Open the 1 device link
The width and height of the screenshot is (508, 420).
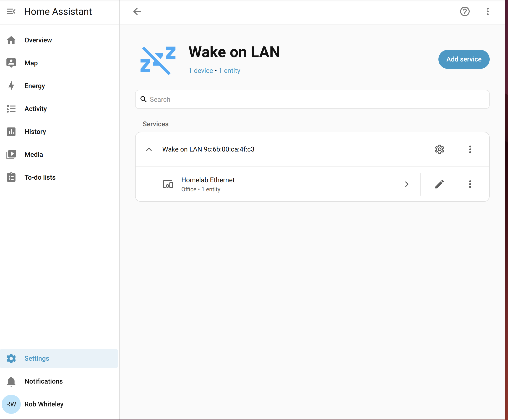click(201, 71)
